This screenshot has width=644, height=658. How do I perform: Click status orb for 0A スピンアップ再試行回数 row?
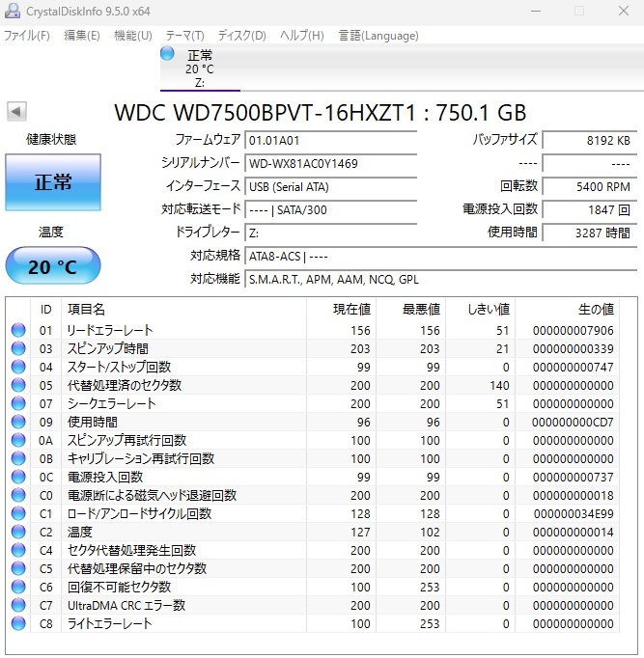click(18, 440)
